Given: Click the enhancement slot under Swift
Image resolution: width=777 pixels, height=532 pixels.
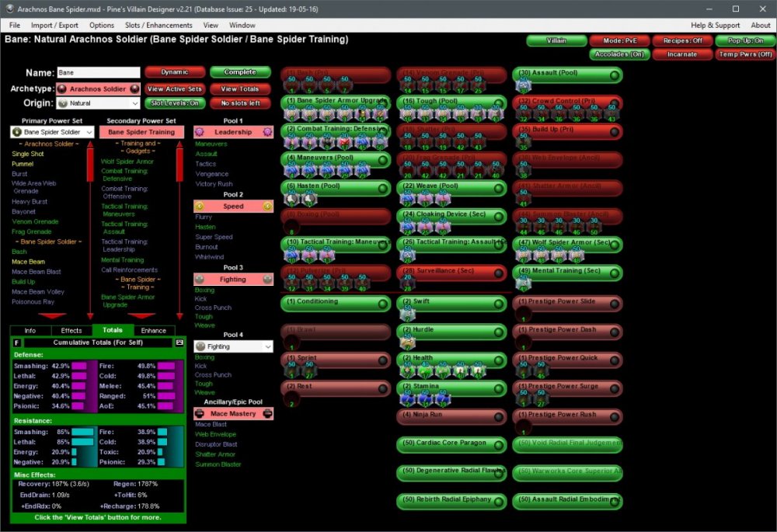Looking at the screenshot, I should (406, 315).
